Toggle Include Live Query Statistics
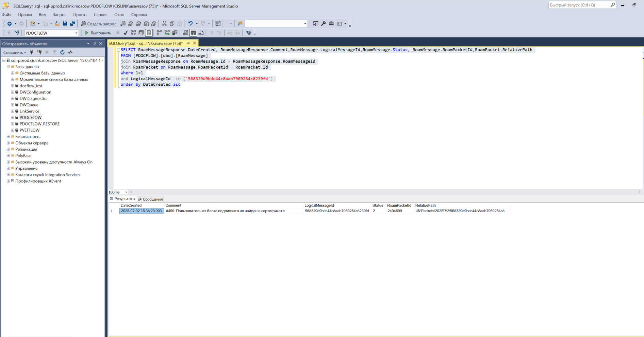Screen dimensions: 644x337 coord(167,33)
